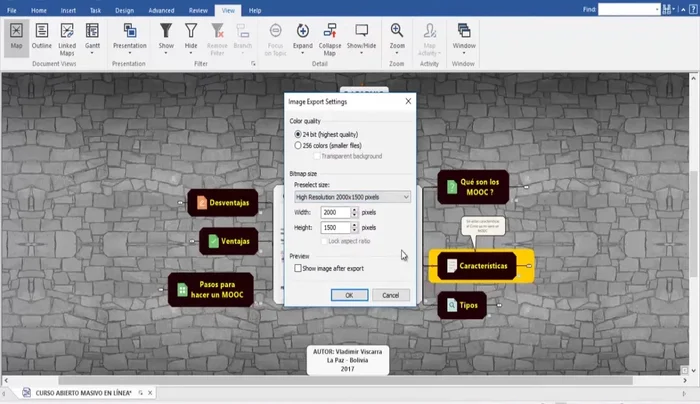
Task: Choose 256 colors smaller files option
Action: 299,145
